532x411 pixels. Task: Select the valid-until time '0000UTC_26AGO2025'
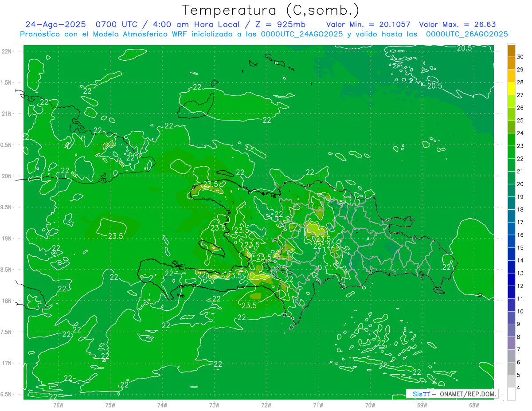[x=467, y=34]
